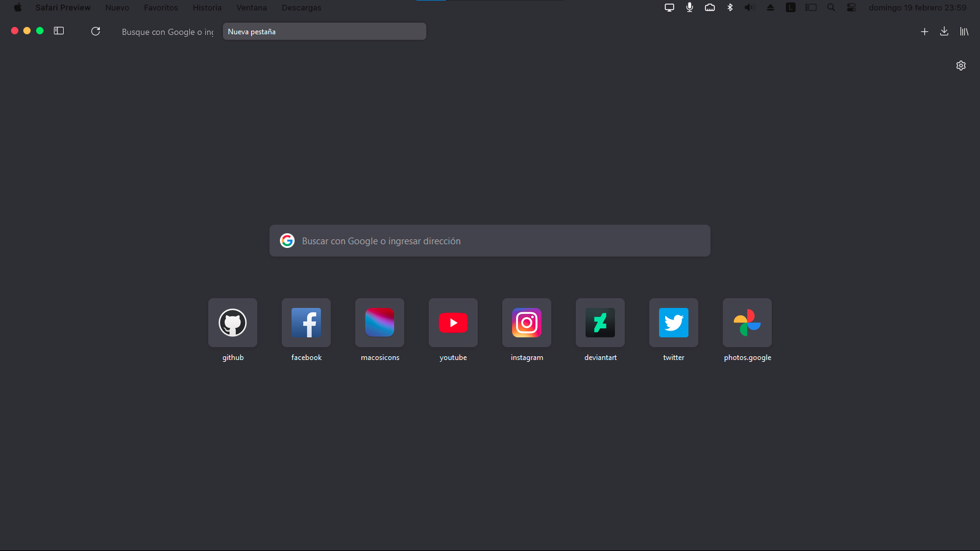Open the instagram favorite shortcut
The height and width of the screenshot is (551, 980).
pos(526,323)
